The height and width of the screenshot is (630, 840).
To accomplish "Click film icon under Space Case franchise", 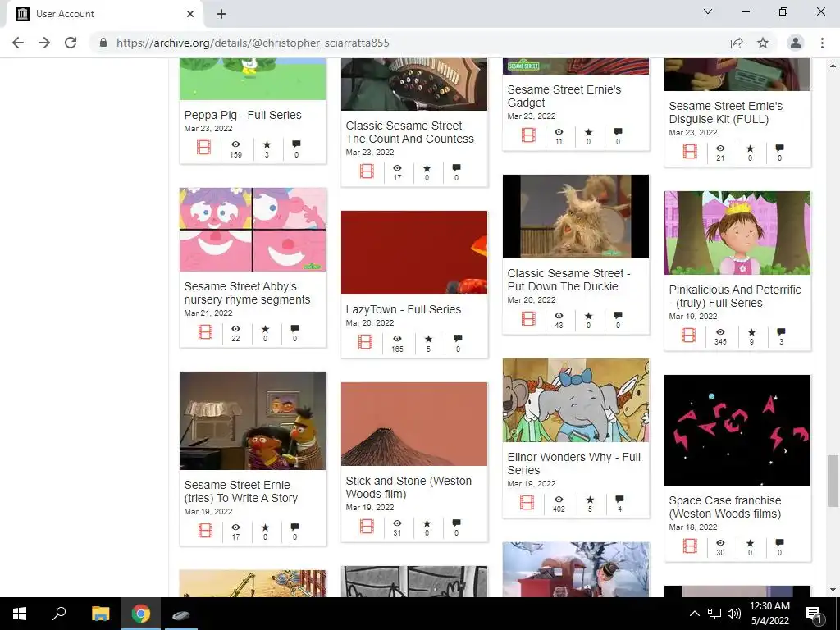I will pyautogui.click(x=690, y=546).
